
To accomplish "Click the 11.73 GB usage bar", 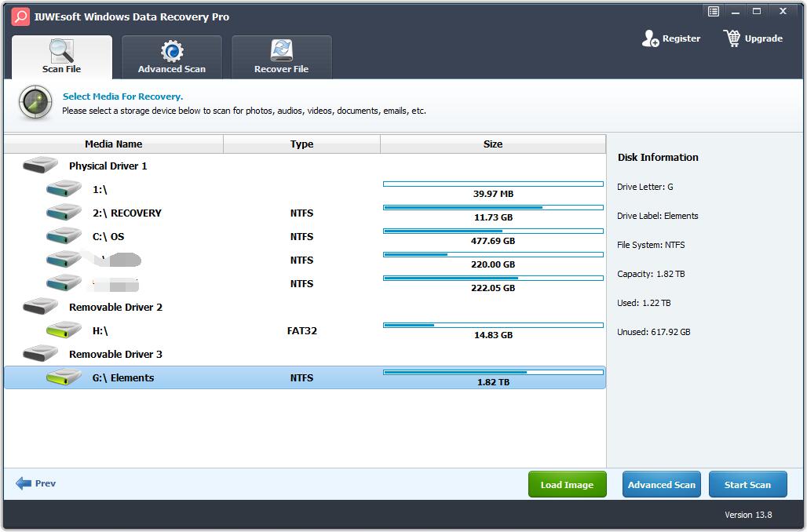I will [x=493, y=207].
